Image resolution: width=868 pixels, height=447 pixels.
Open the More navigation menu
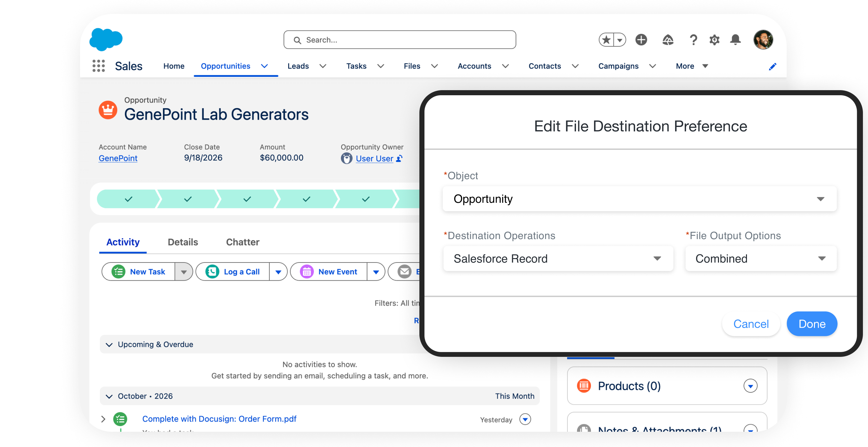pos(692,66)
